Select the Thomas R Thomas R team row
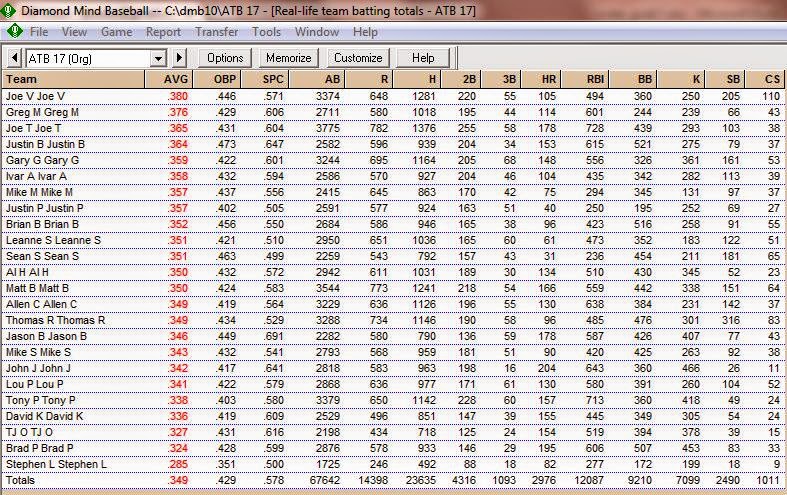The height and width of the screenshot is (495, 787). click(x=394, y=320)
